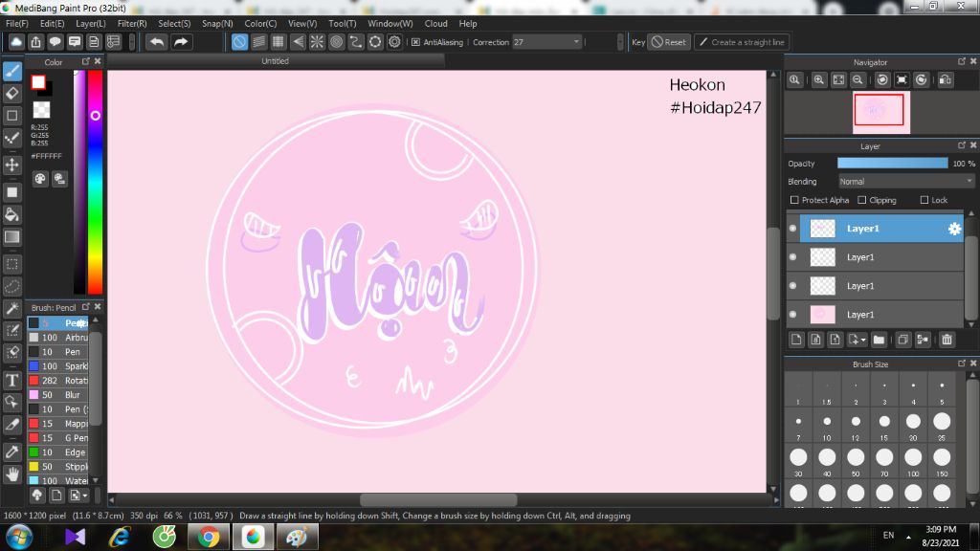
Task: Open the add layer dropdown arrow
Action: [x=863, y=340]
